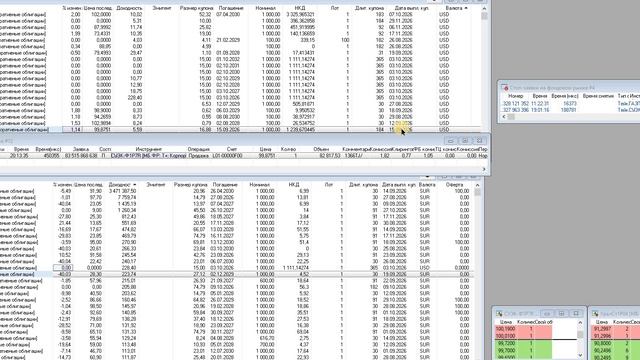Click account L01-00000F00 in trades row
Image resolution: width=640 pixels, height=360 pixels.
228,156
